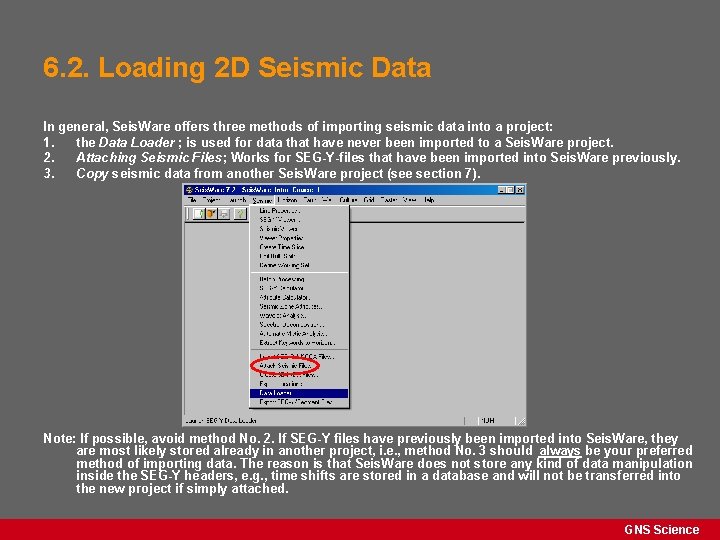Click the white document toolbar icon with green arrow
Screen dimensions: 720x540
click(199, 214)
